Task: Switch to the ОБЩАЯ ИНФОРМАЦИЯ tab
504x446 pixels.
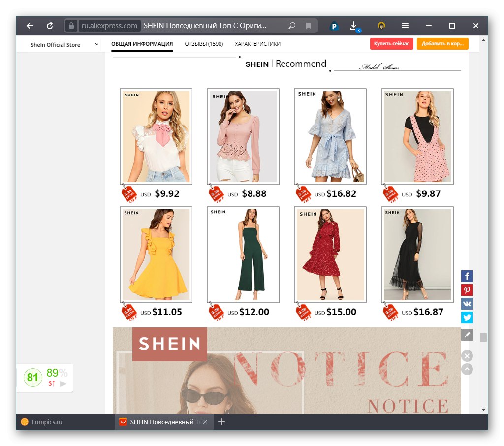Action: [x=142, y=44]
